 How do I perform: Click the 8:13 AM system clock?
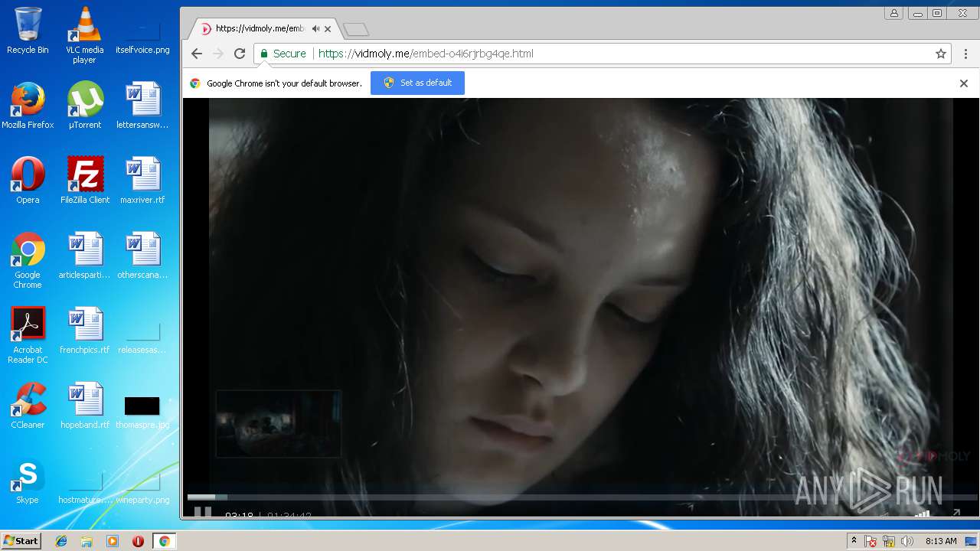[x=941, y=541]
